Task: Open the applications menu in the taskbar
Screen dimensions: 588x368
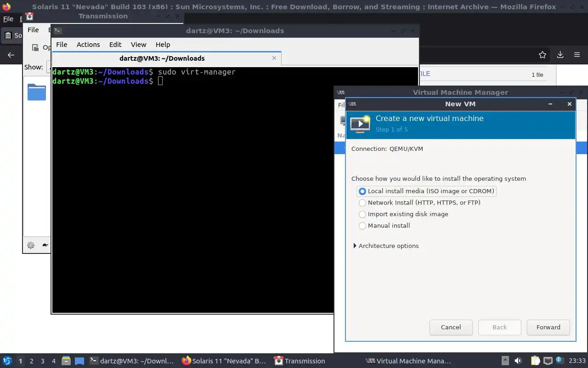Action: point(7,361)
